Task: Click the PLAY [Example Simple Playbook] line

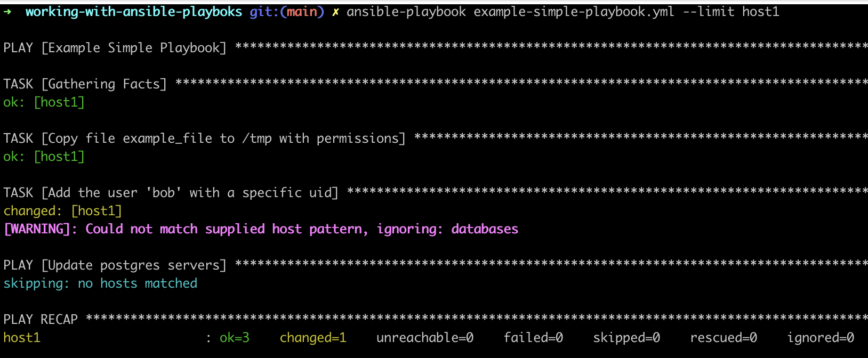Action: (115, 48)
